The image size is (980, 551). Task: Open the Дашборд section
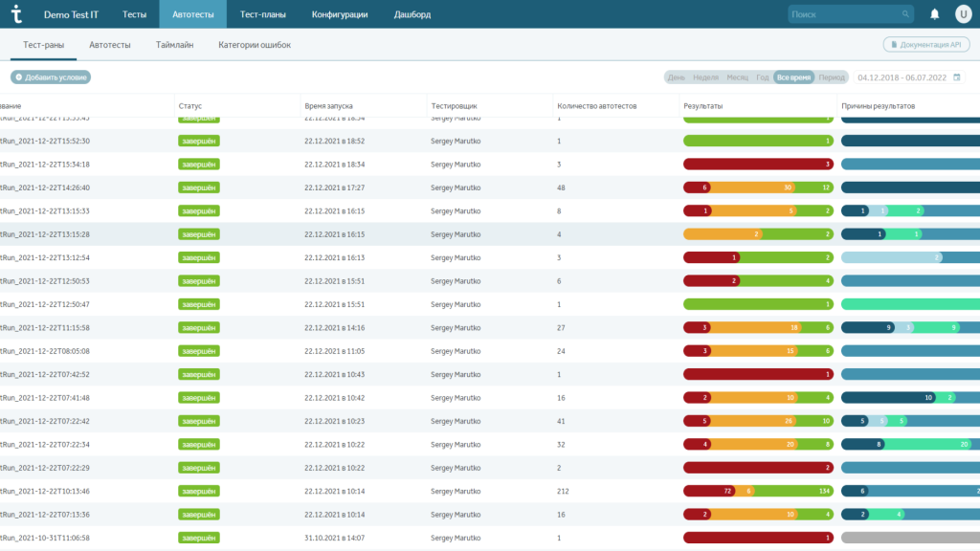412,14
